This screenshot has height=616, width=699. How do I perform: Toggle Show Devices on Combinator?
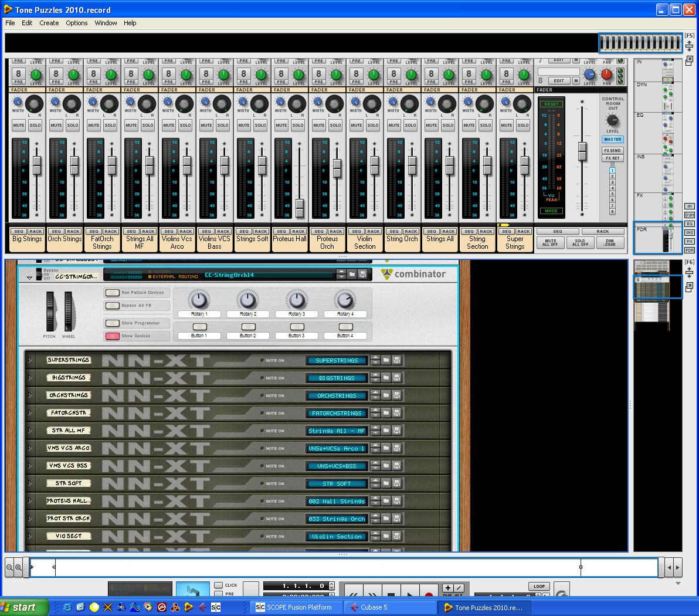click(x=113, y=336)
